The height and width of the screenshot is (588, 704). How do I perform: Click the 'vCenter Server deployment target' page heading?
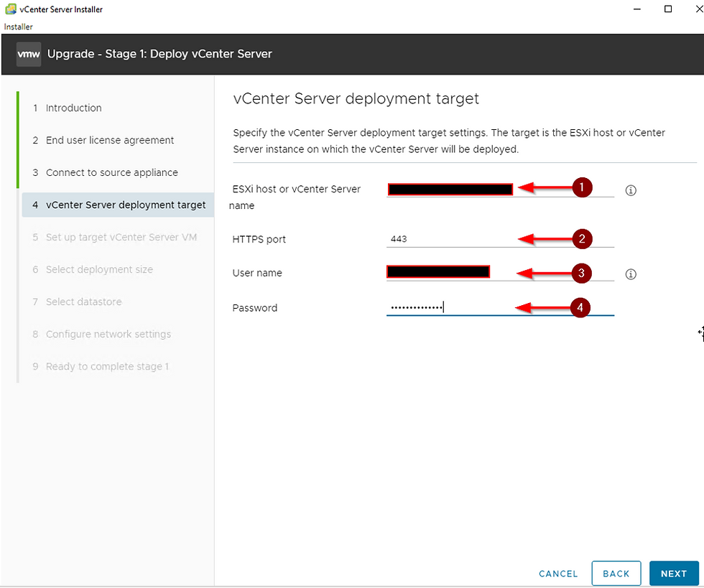click(356, 99)
